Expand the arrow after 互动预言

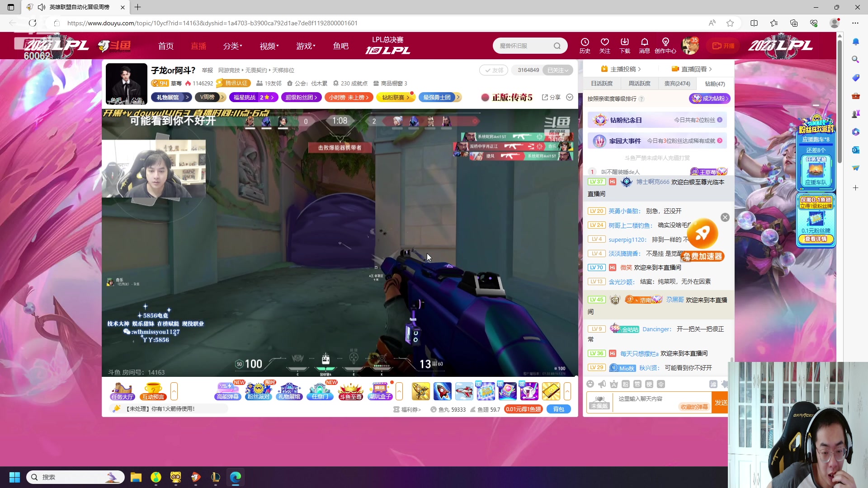coord(174,391)
